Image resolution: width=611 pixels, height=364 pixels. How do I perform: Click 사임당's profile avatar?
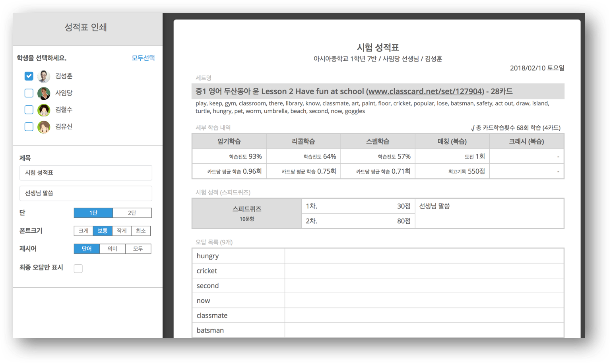click(44, 93)
